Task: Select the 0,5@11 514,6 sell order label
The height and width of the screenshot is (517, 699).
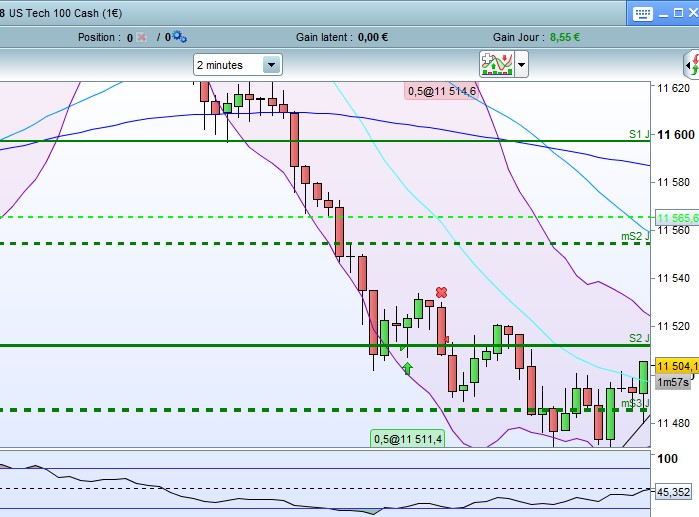Action: tap(442, 91)
